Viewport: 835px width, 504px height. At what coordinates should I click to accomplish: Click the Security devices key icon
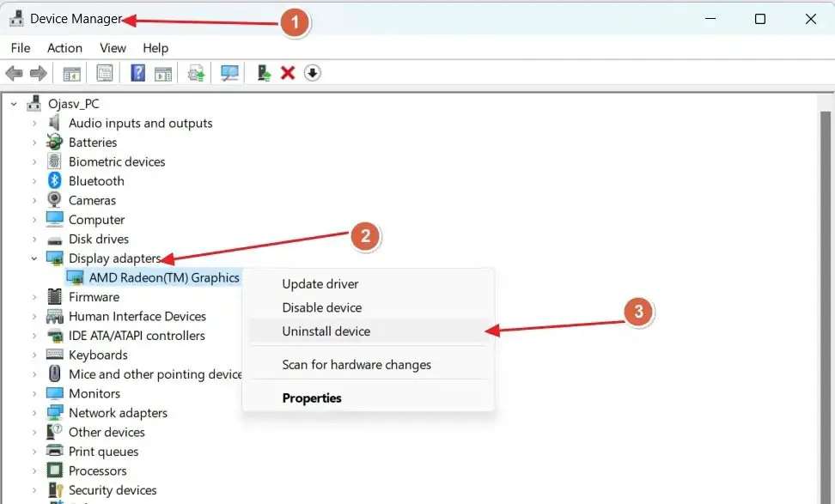point(55,489)
